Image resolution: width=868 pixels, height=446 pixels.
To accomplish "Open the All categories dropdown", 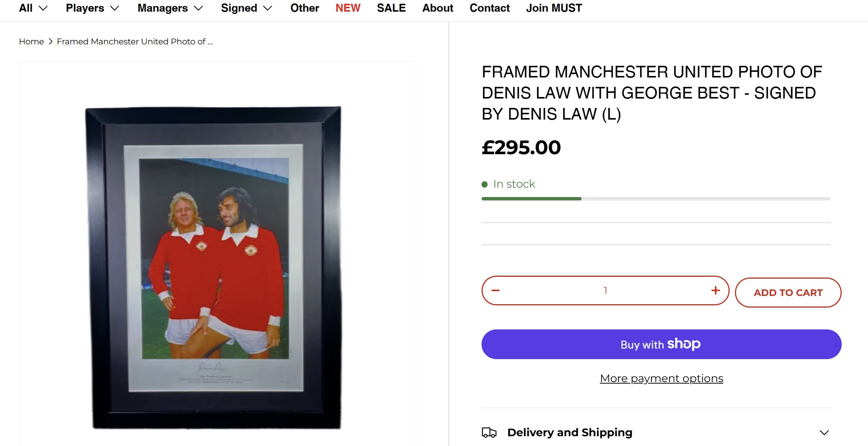I will click(x=33, y=8).
